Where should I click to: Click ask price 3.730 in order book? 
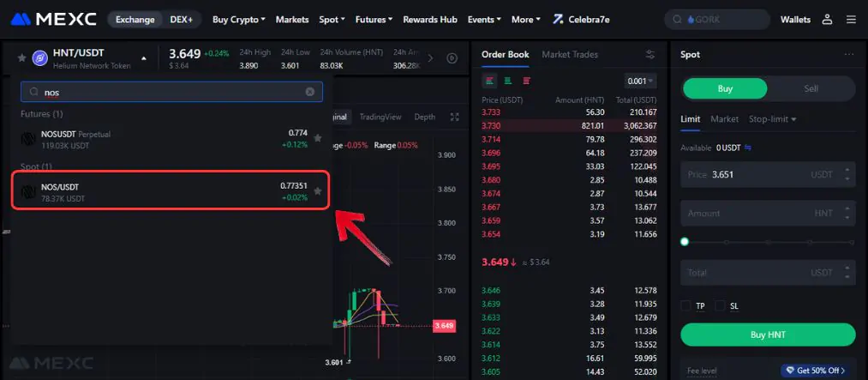[491, 126]
